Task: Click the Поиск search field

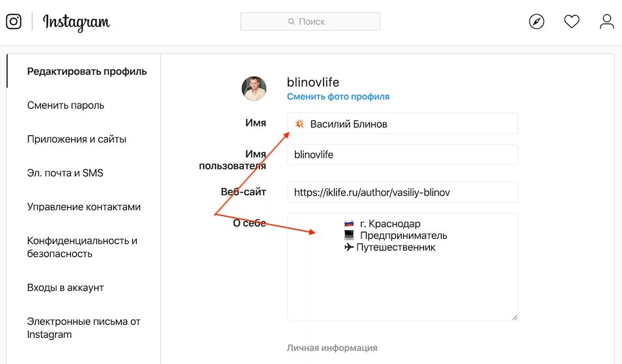Action: coord(310,21)
